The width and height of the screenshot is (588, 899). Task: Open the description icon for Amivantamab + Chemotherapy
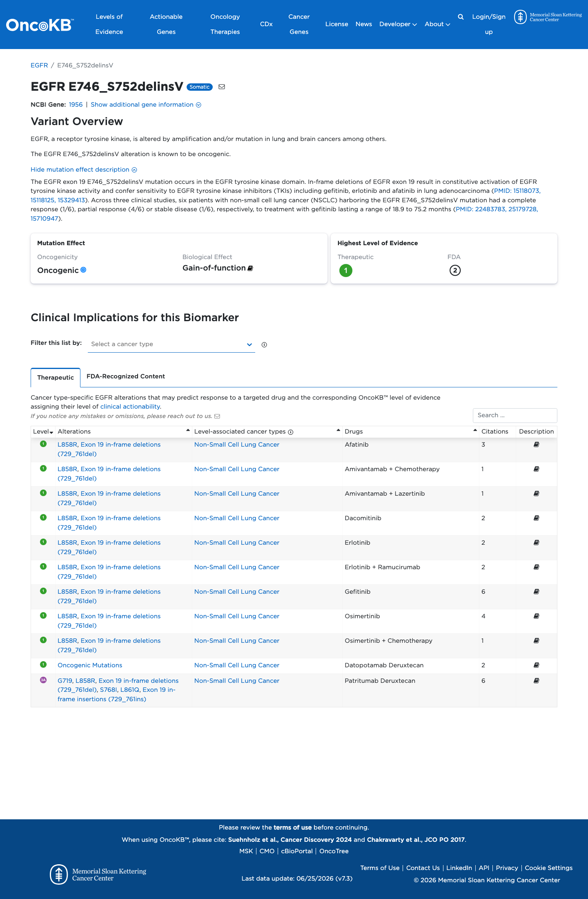coord(537,469)
